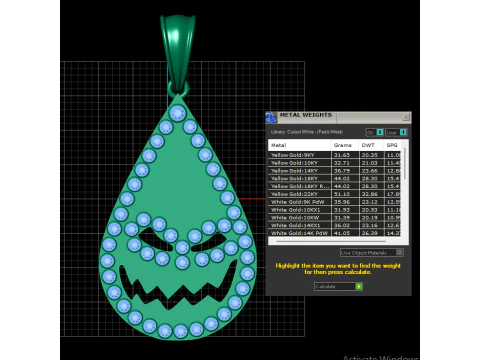
Task: Click the SPG column header
Action: point(392,145)
